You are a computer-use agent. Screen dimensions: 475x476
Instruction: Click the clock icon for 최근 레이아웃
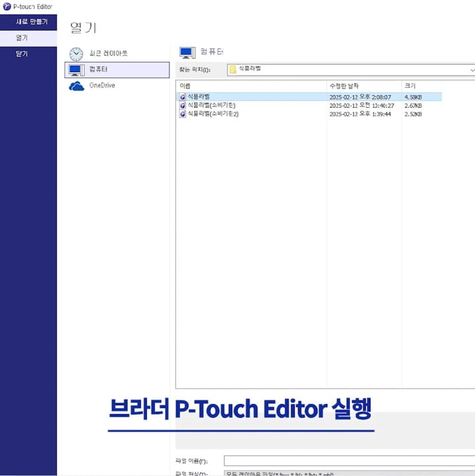click(x=77, y=54)
